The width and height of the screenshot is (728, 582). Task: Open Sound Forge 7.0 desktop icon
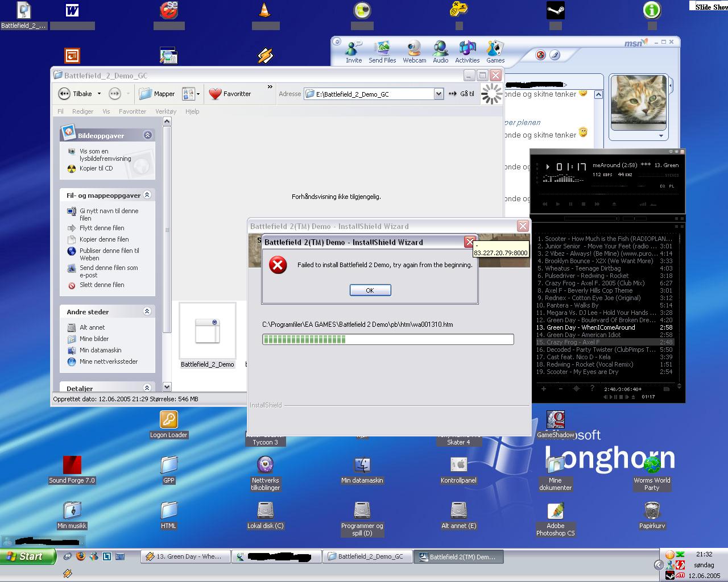point(72,470)
